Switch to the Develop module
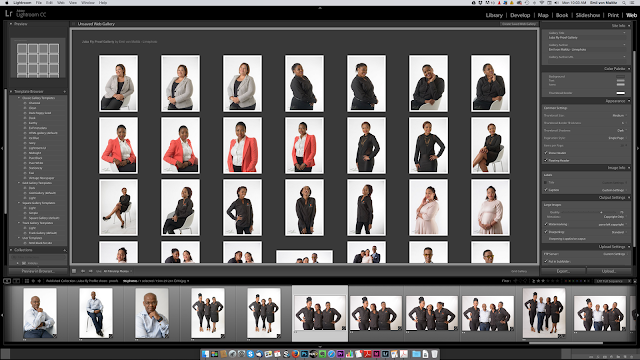 [520, 15]
